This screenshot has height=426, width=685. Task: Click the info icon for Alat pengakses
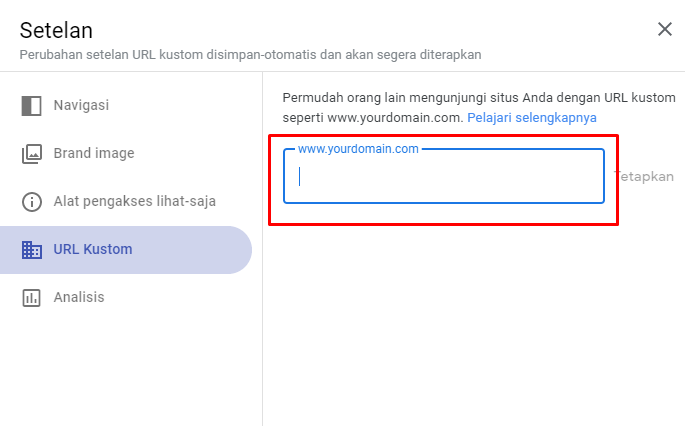(x=32, y=202)
